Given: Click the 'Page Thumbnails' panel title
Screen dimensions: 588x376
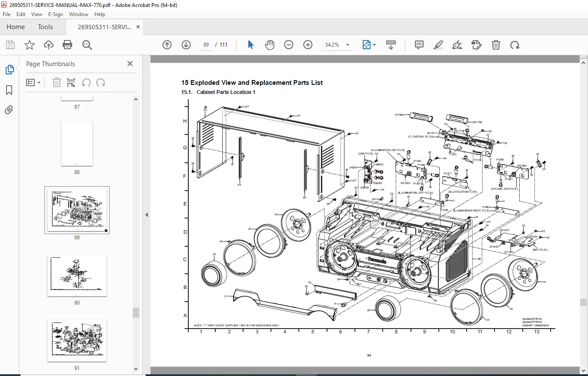Looking at the screenshot, I should (x=50, y=64).
